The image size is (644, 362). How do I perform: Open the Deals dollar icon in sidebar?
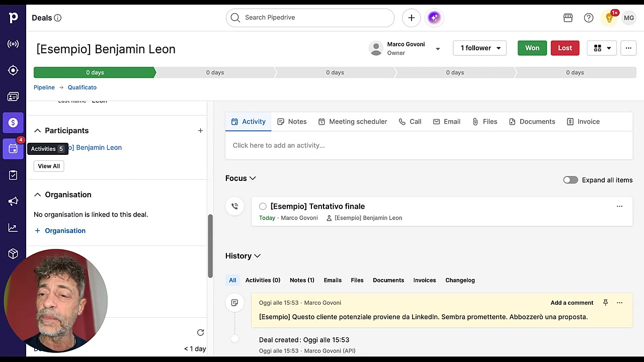coord(13,123)
